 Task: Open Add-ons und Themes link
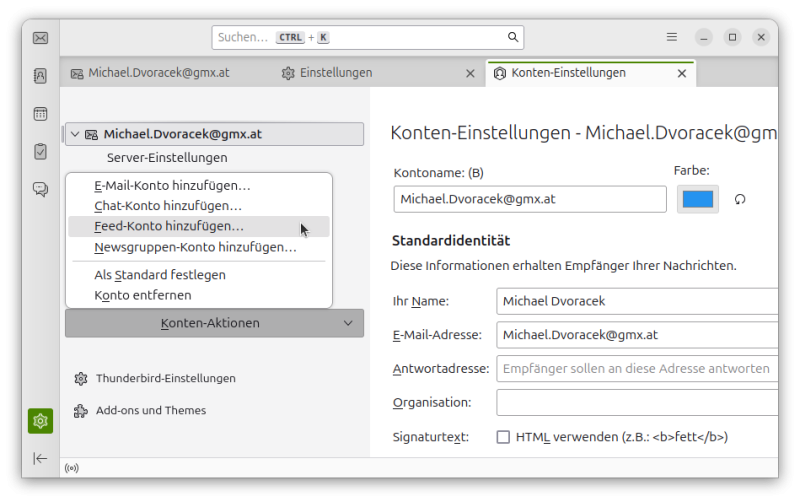150,411
